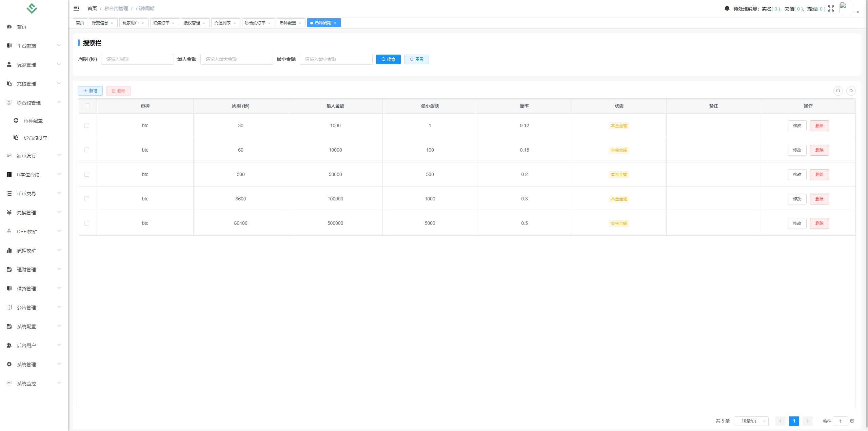The height and width of the screenshot is (431, 868).
Task: Switch to the 授权管理 tab
Action: click(x=195, y=23)
